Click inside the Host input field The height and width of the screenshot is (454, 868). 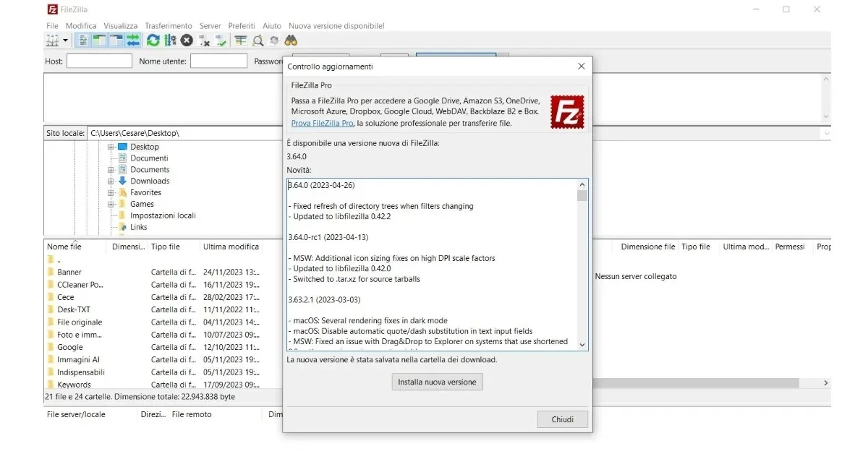pos(99,61)
